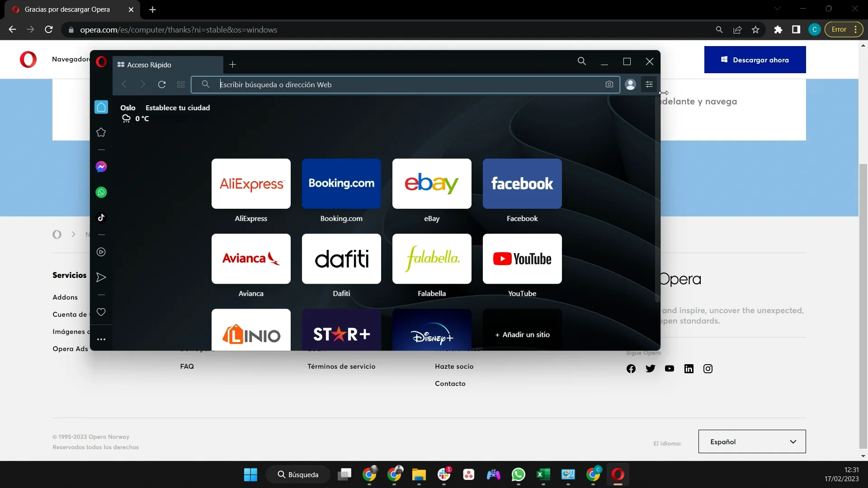Click the Opera search or address field
This screenshot has height=488, width=868.
click(x=405, y=84)
